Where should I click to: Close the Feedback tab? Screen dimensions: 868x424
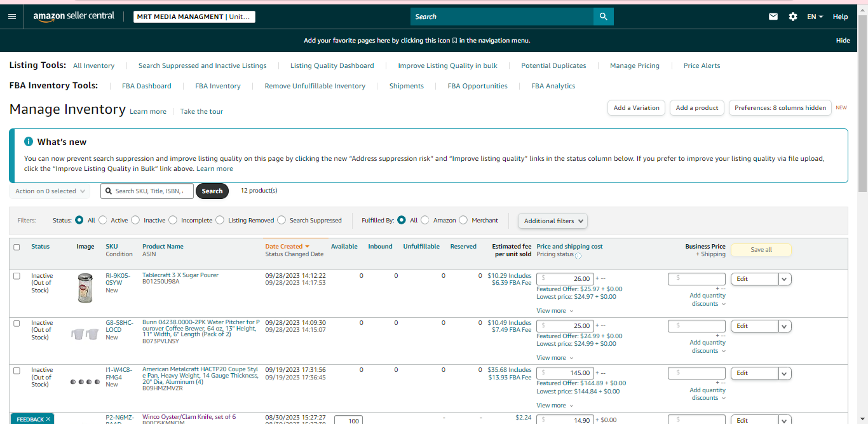tap(48, 419)
